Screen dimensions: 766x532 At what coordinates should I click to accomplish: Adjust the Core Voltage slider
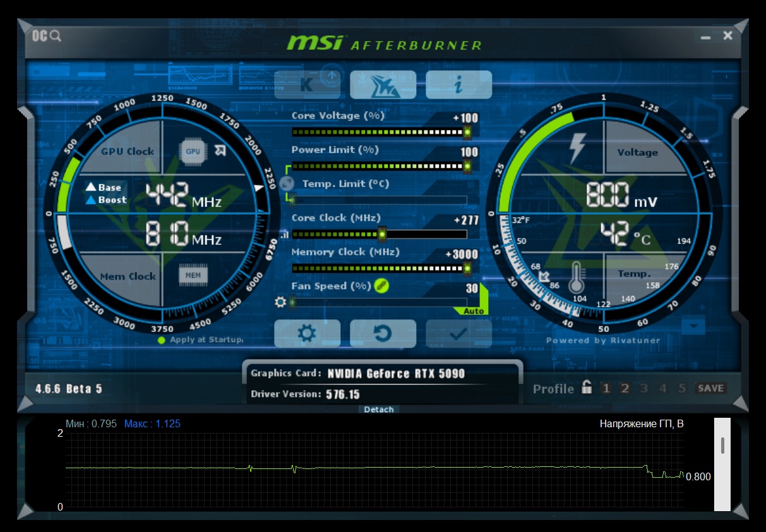tap(381, 132)
